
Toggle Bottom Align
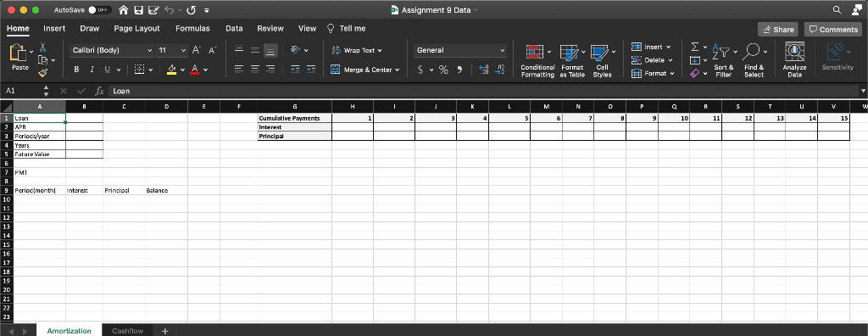tap(270, 50)
